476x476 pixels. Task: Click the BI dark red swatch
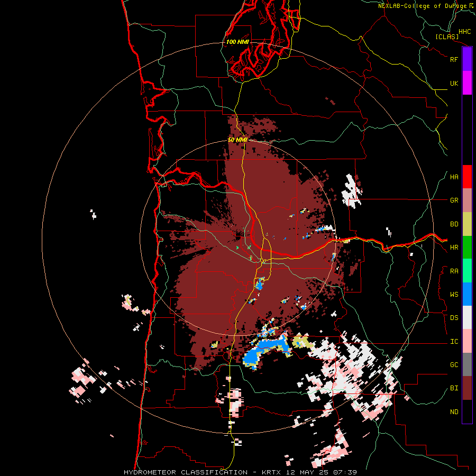coord(467,388)
